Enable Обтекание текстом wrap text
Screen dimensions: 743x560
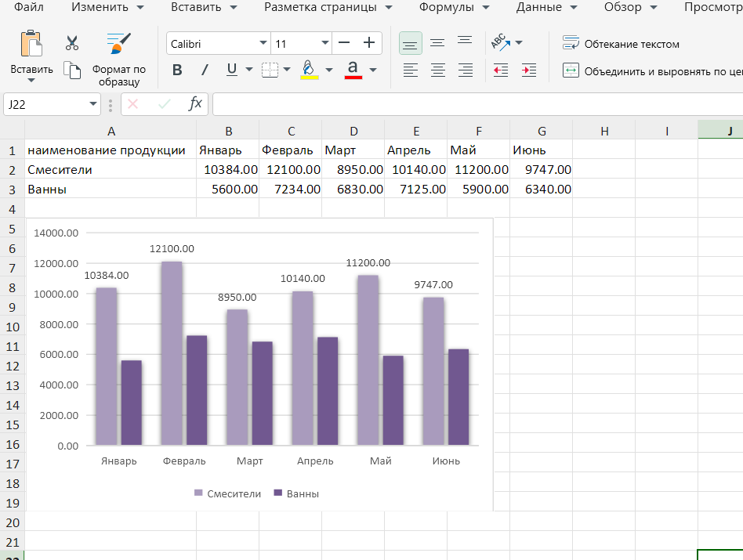click(x=621, y=44)
